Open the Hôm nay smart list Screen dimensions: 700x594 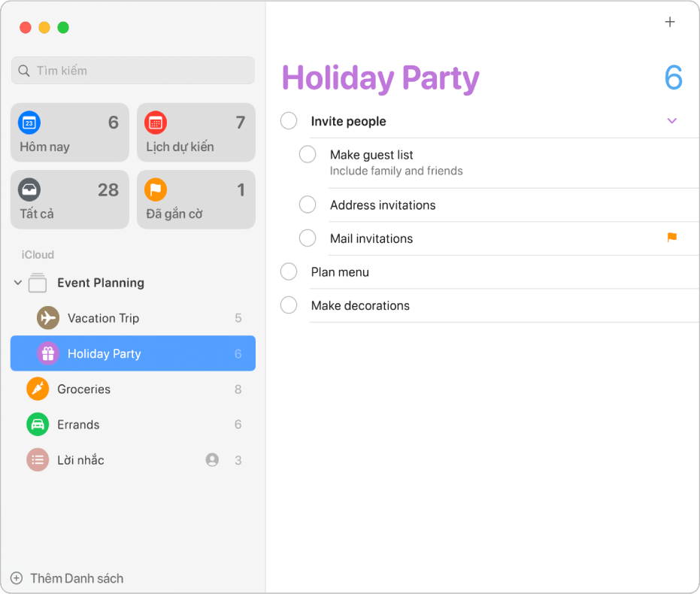coord(69,132)
